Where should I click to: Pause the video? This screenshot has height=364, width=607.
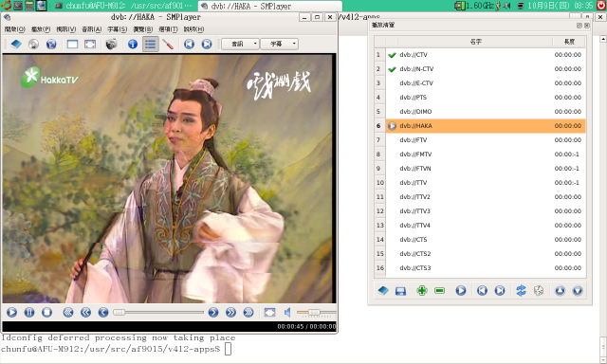pos(29,312)
